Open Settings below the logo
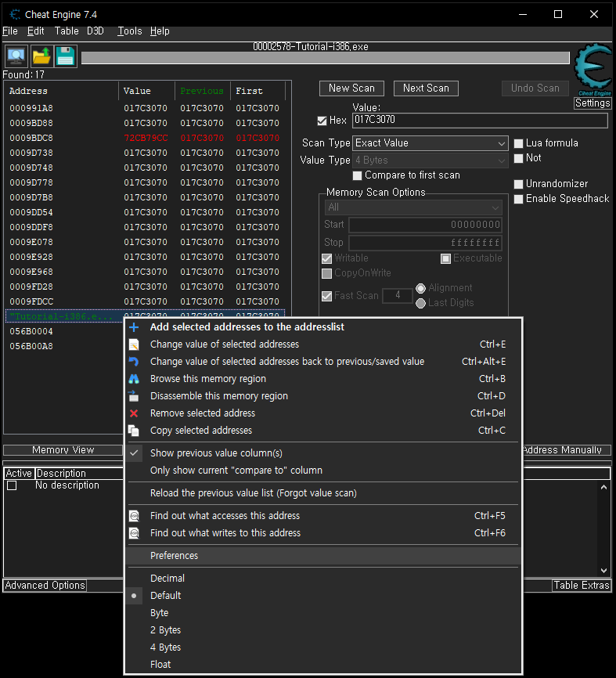Viewport: 616px width, 678px height. click(593, 103)
